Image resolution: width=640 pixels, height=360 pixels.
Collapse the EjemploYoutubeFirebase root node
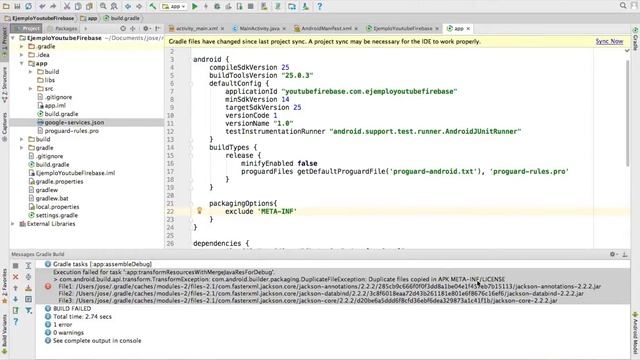[13, 38]
